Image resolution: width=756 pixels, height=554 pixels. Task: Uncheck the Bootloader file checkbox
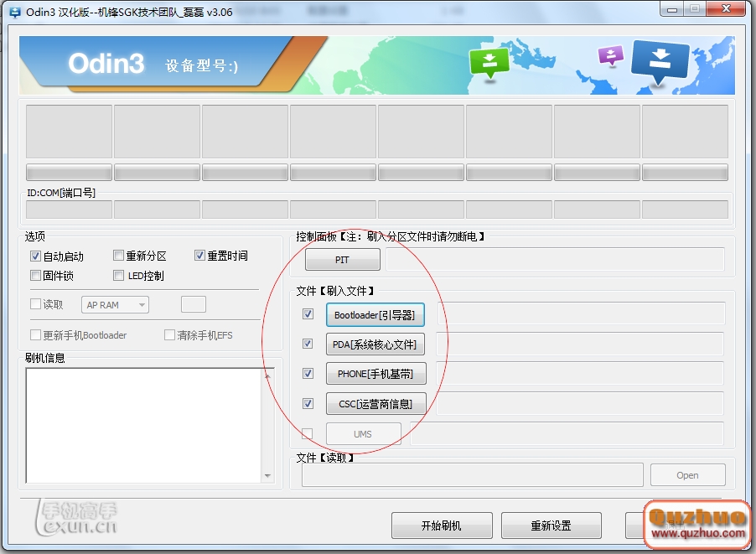coord(308,314)
